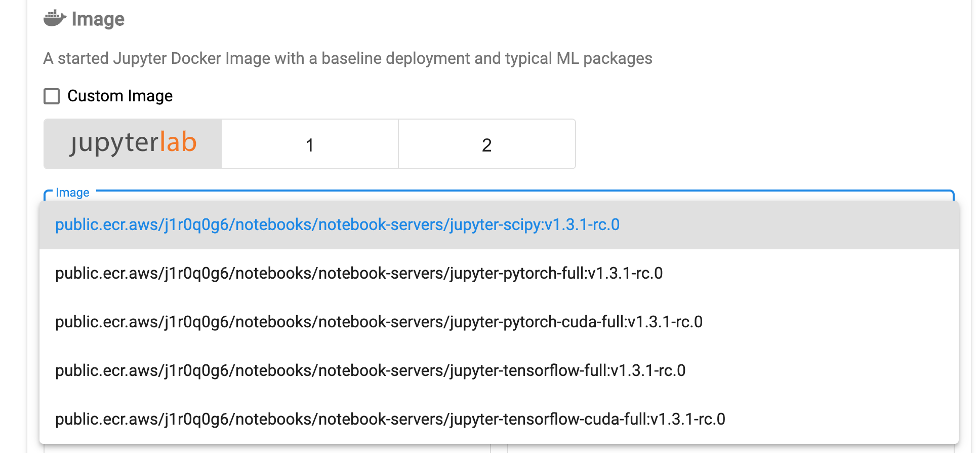Click the 'A started Jupyter Docker Image' description
This screenshot has height=453, width=980.
348,59
